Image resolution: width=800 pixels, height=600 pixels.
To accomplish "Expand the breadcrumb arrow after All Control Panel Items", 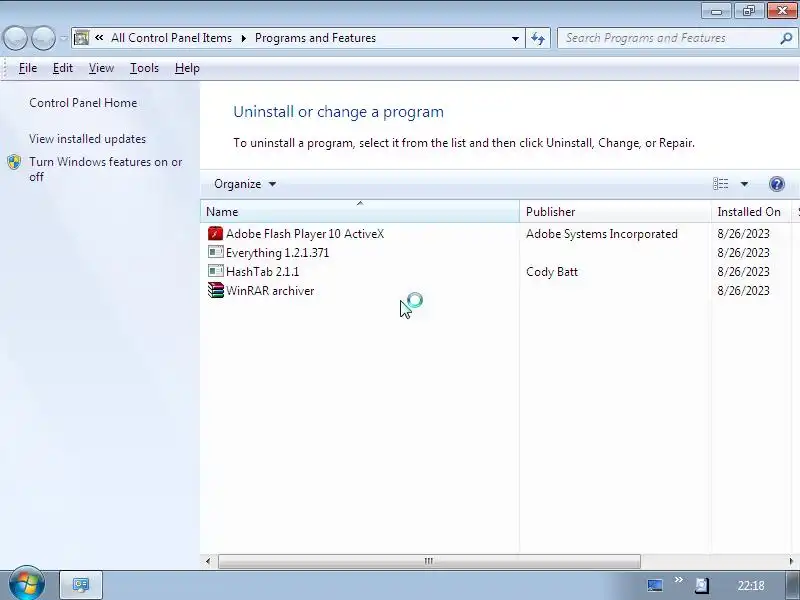I will click(243, 38).
